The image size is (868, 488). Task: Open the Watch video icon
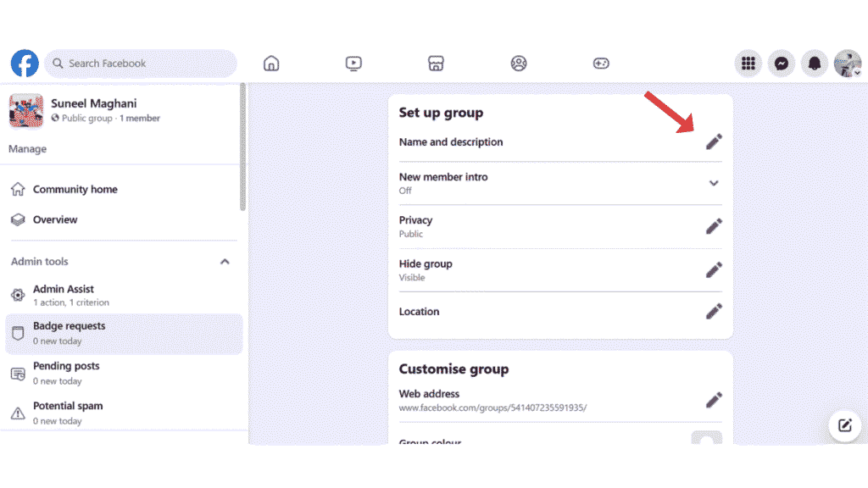coord(353,64)
